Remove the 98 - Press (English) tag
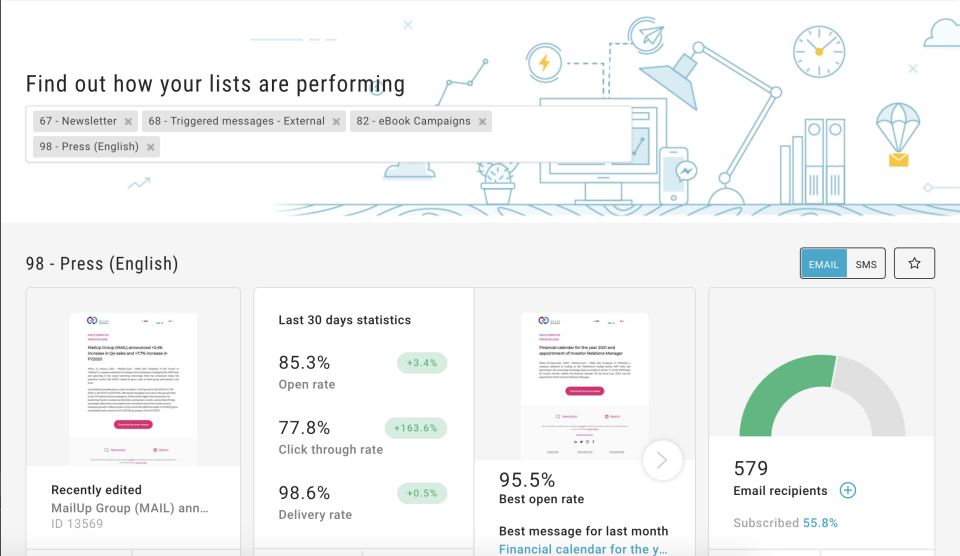Screen dimensions: 960x556 coord(150,147)
